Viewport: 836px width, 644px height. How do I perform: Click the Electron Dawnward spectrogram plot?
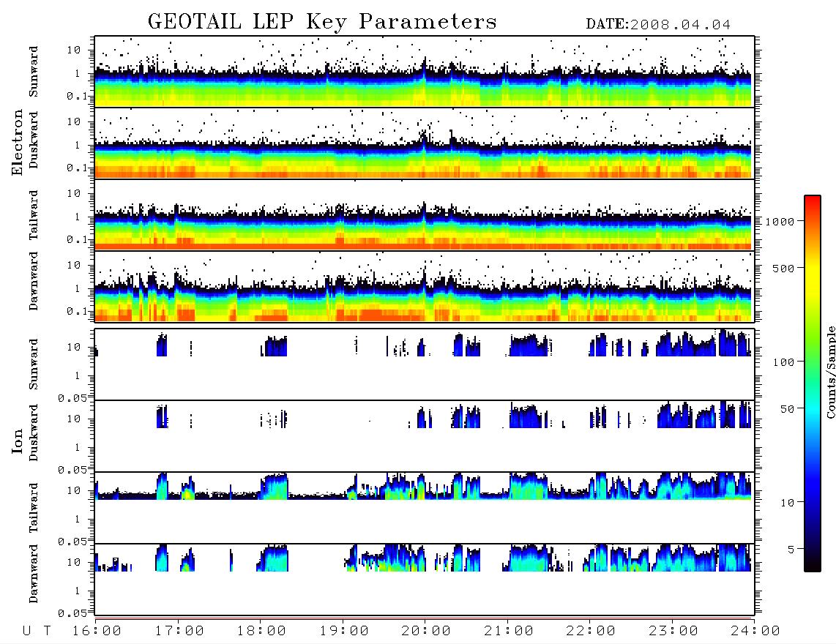[425, 287]
